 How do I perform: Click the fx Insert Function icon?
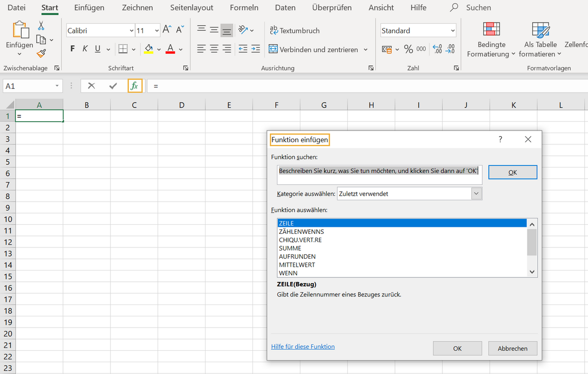point(135,86)
